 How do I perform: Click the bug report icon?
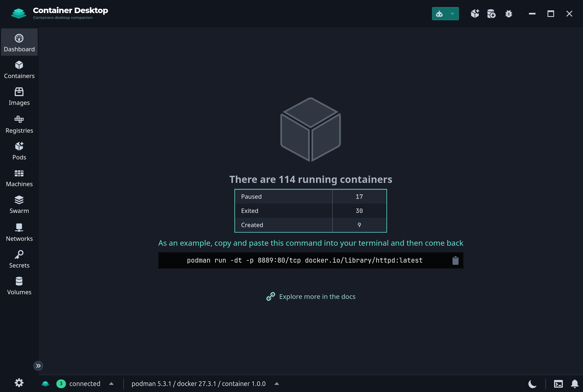click(508, 14)
